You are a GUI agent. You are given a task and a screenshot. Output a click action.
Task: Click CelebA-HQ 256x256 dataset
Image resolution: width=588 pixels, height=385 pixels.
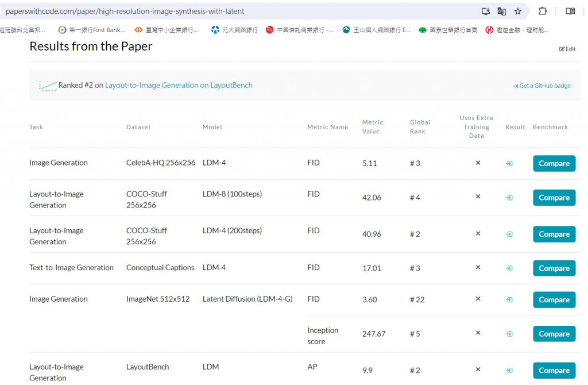coord(161,163)
